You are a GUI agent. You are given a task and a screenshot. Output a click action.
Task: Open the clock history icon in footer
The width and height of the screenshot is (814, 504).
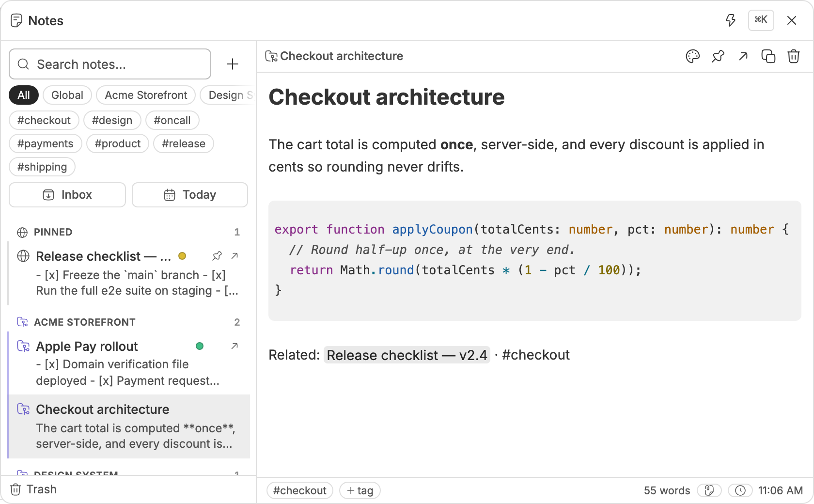click(740, 490)
